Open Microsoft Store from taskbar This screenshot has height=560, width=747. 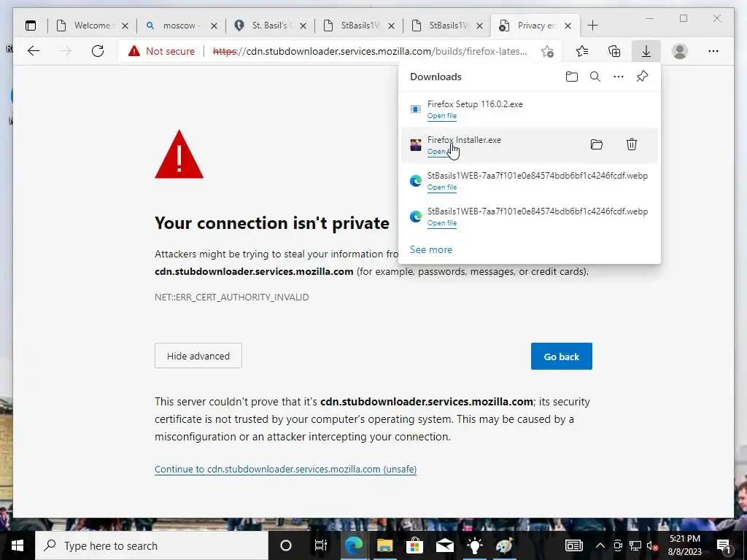(x=414, y=545)
